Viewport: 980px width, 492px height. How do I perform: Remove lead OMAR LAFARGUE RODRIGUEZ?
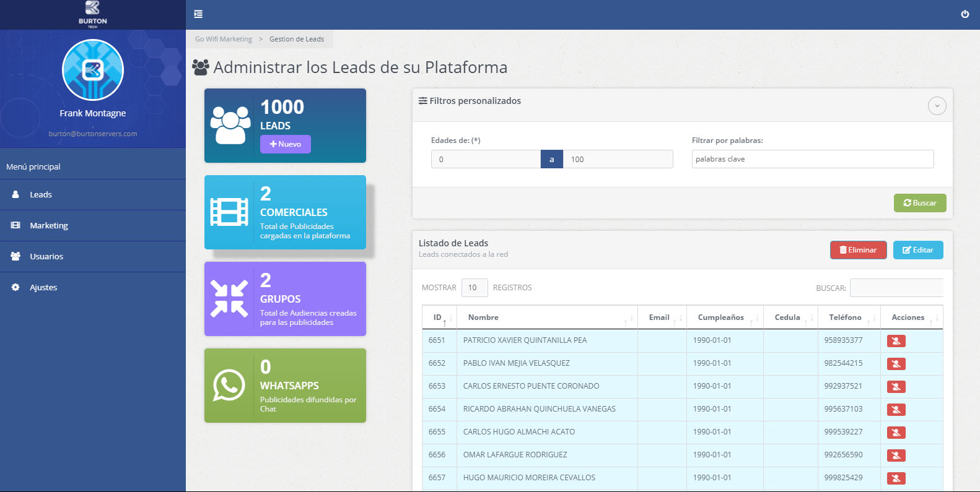[896, 455]
